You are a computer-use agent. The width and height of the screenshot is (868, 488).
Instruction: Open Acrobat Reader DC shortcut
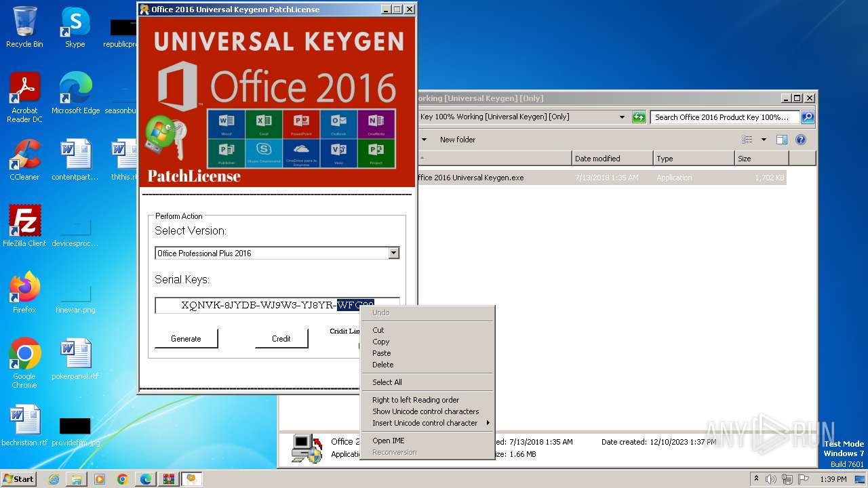(x=24, y=97)
